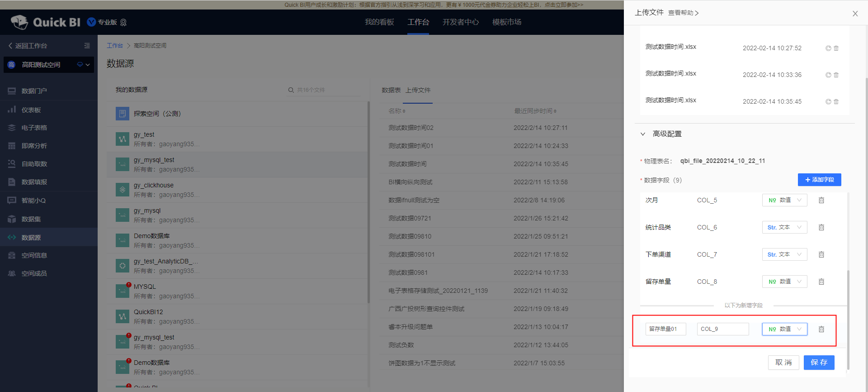The width and height of the screenshot is (868, 392).
Task: Refresh file uploaded at 10:33:36
Action: pyautogui.click(x=828, y=75)
